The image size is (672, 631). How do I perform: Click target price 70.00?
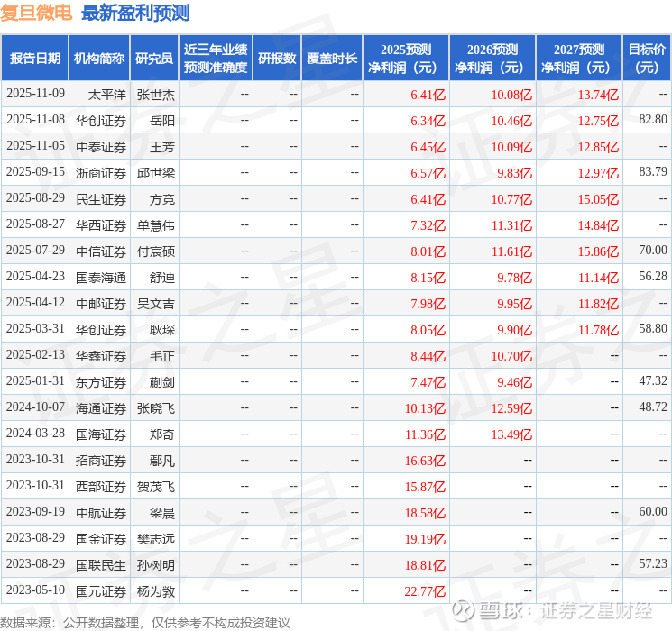653,251
